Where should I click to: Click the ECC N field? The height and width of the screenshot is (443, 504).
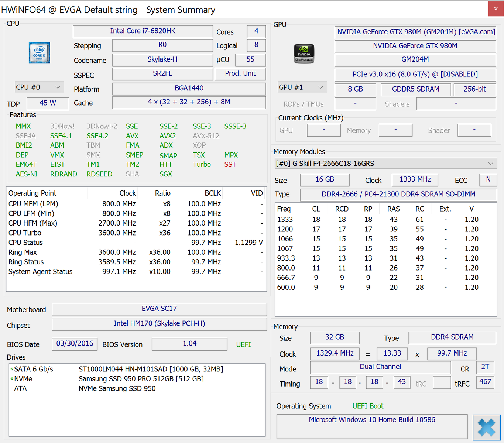488,180
